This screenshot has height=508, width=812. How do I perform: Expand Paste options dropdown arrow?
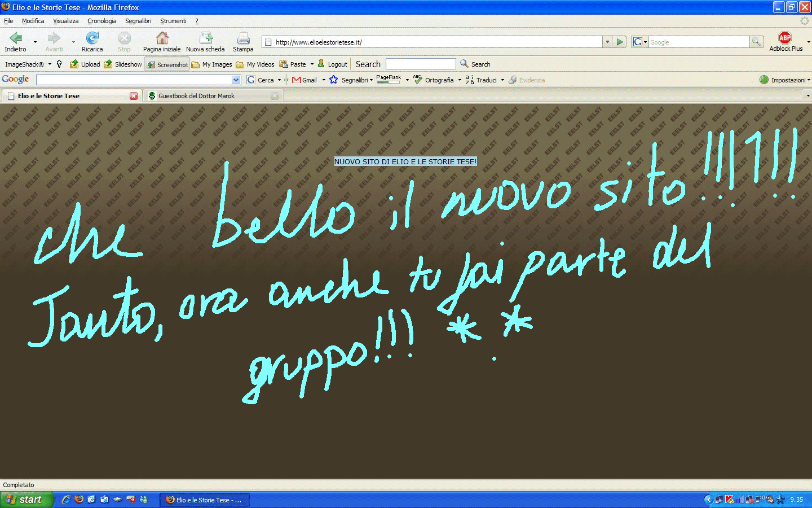[312, 64]
